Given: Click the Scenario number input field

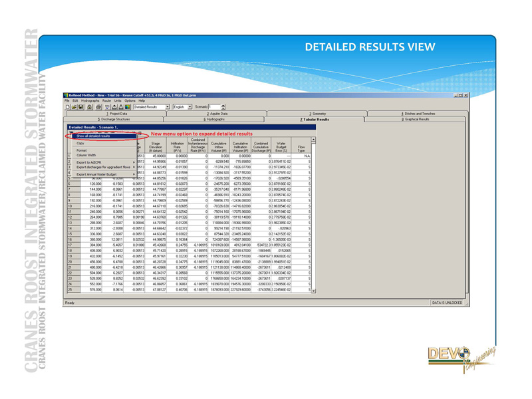Looking at the screenshot, I should coord(214,107).
